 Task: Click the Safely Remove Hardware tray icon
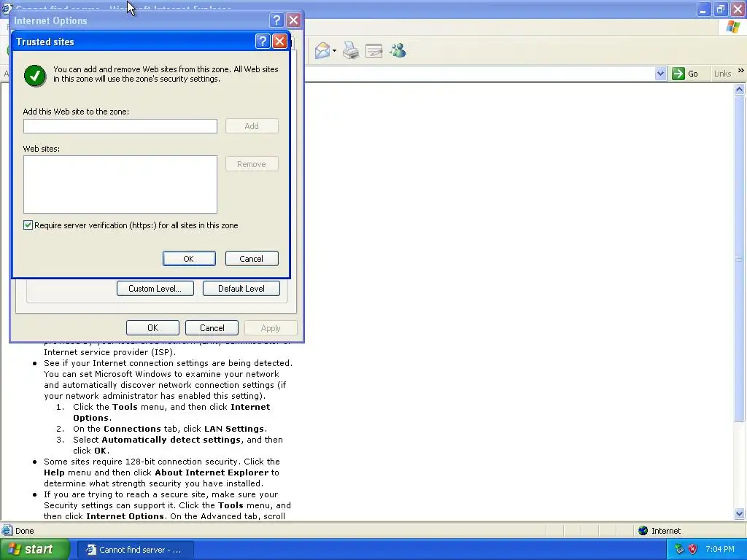(679, 549)
